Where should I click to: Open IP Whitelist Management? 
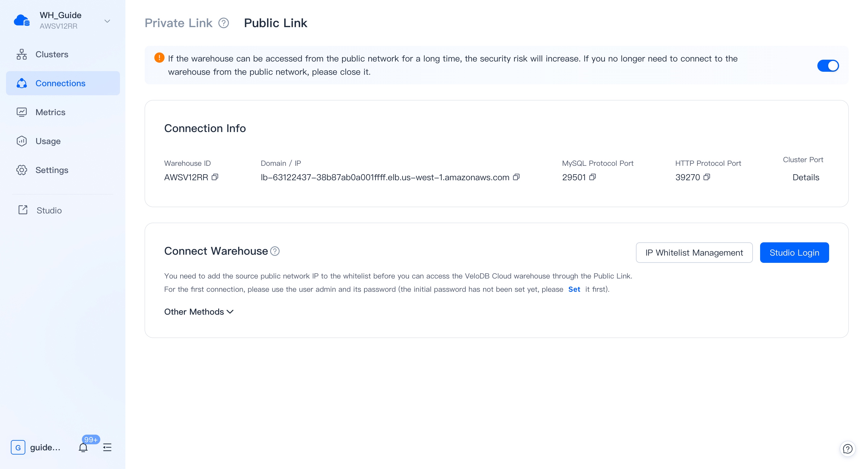[694, 252]
